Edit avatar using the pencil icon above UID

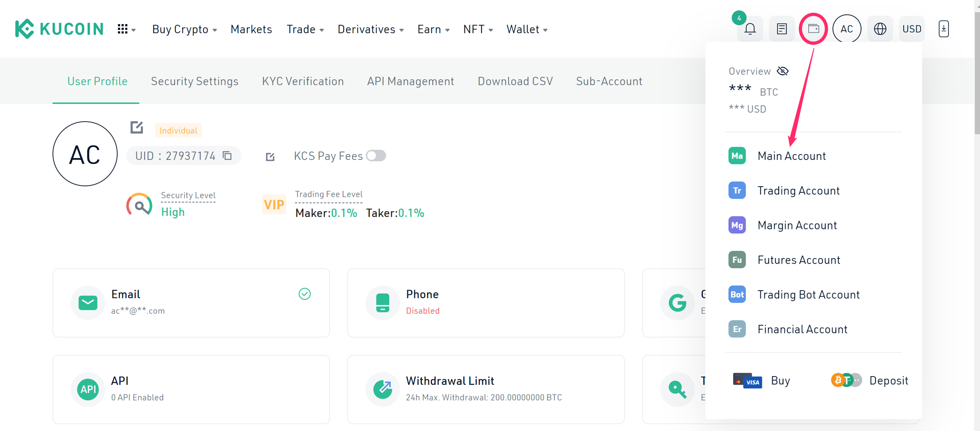click(137, 127)
